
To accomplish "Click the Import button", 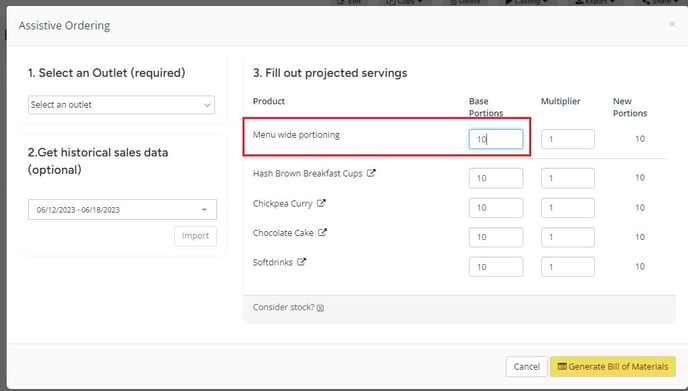I will 195,236.
